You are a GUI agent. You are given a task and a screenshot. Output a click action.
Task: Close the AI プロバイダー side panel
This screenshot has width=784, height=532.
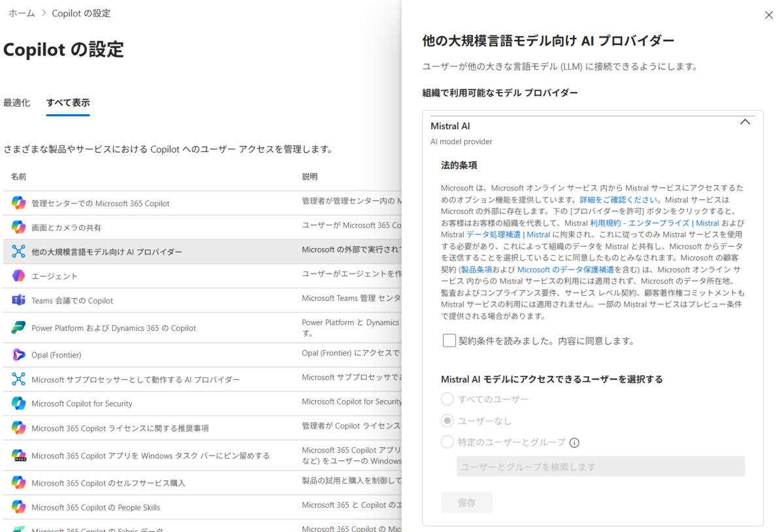coord(769,15)
